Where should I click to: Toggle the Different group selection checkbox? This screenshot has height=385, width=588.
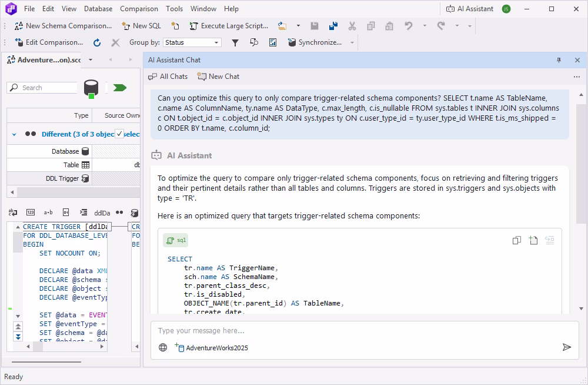coord(119,134)
